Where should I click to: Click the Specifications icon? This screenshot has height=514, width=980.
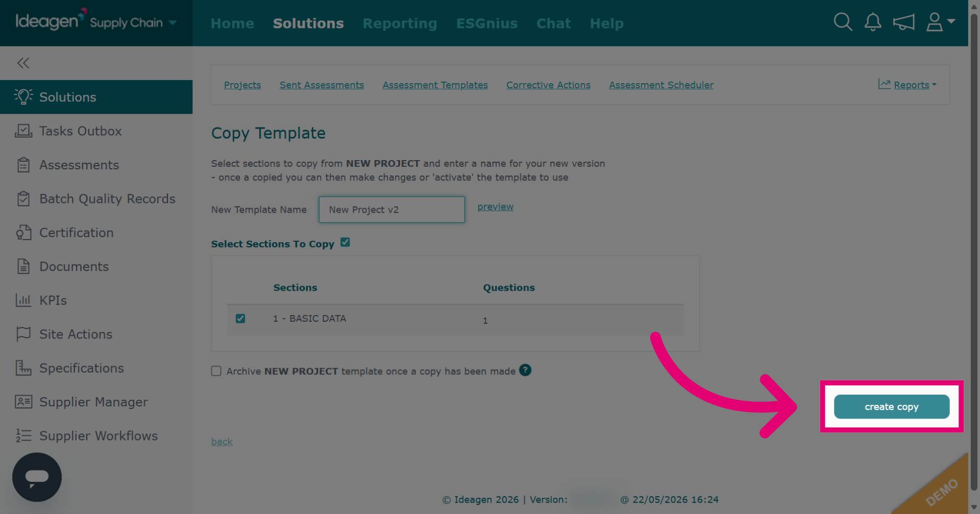[23, 368]
